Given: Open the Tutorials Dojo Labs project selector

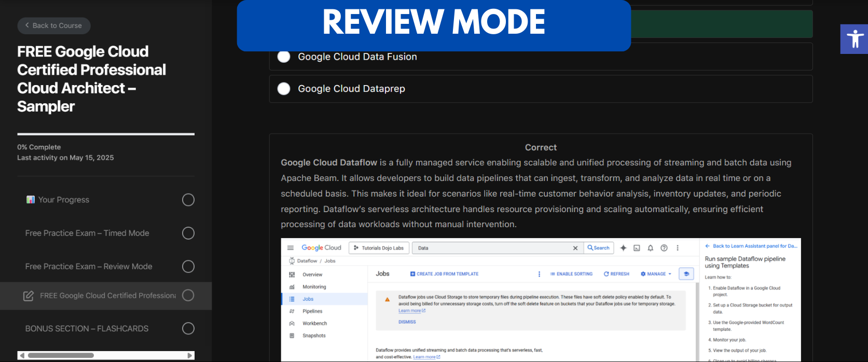Looking at the screenshot, I should [379, 248].
